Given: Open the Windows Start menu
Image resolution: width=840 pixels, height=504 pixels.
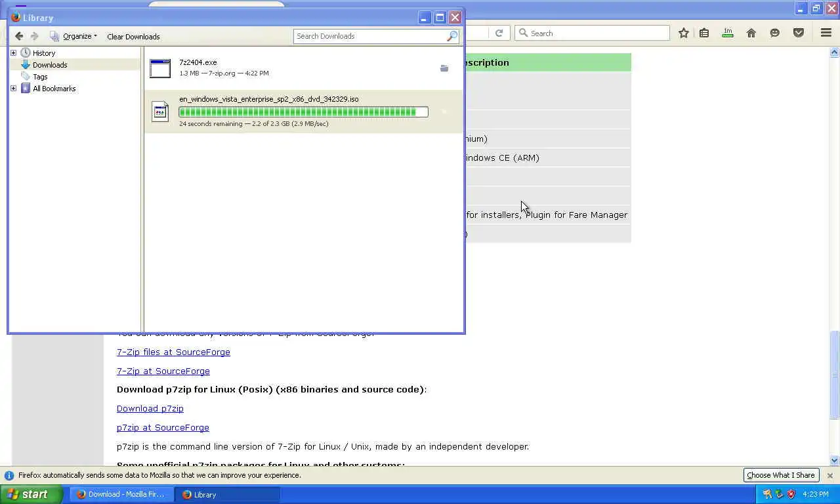Looking at the screenshot, I should click(31, 494).
